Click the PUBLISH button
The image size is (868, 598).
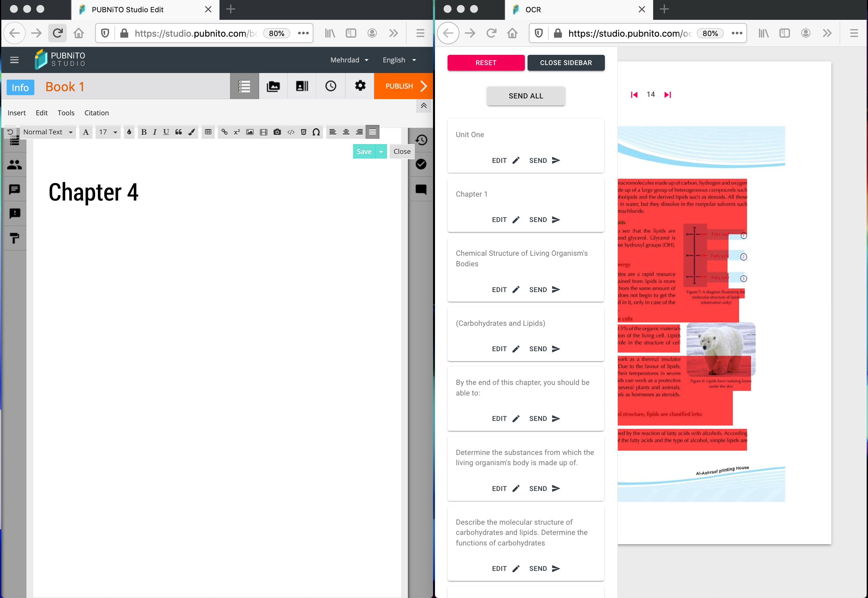tap(404, 86)
